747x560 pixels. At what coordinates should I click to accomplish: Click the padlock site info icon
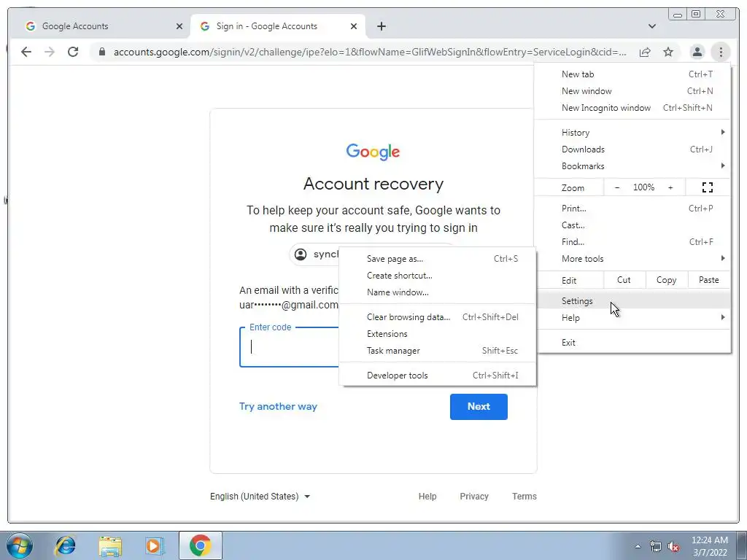pyautogui.click(x=102, y=52)
